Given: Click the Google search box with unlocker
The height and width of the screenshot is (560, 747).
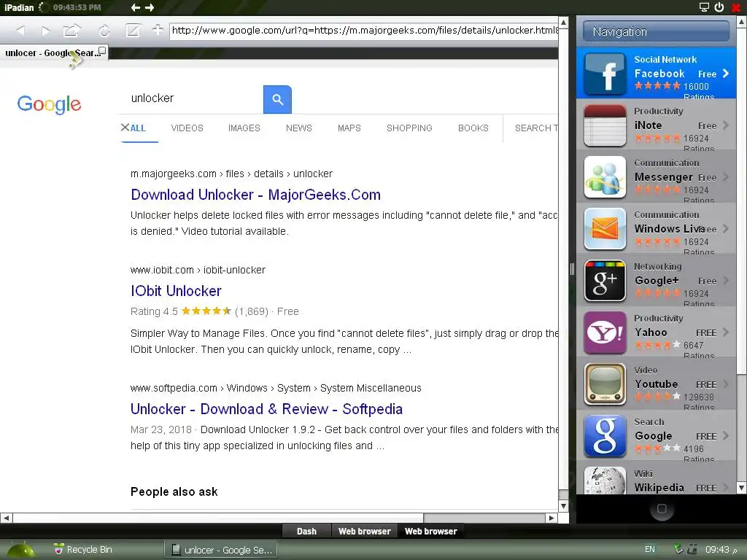Looking at the screenshot, I should 193,98.
